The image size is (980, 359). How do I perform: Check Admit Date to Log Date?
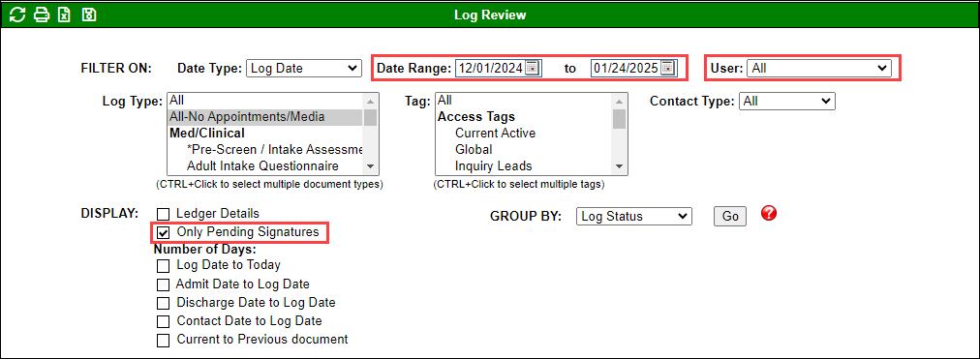163,284
